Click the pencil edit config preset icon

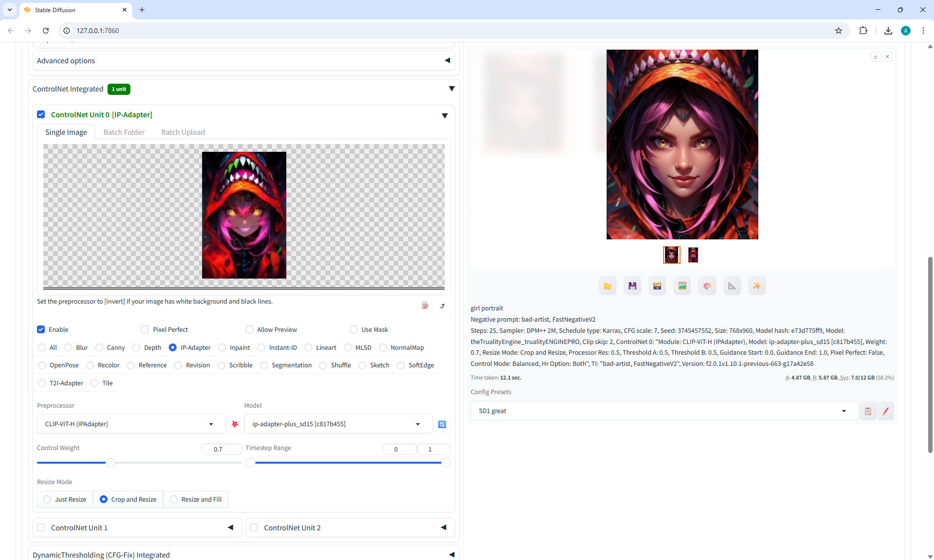pyautogui.click(x=886, y=411)
